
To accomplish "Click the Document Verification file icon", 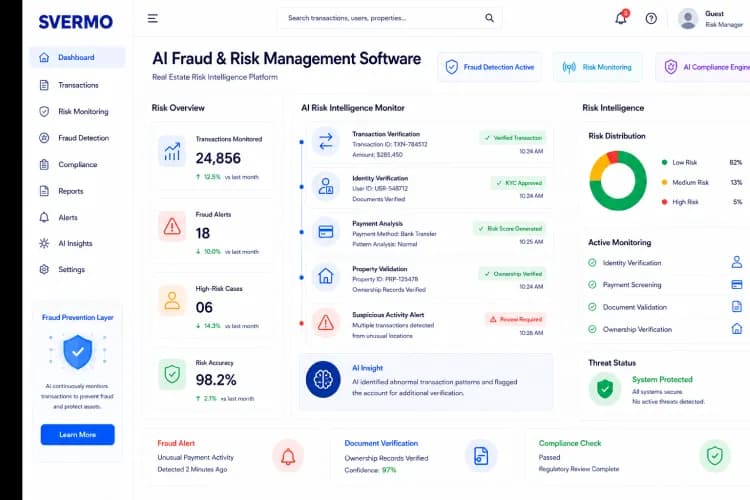I will [x=481, y=456].
